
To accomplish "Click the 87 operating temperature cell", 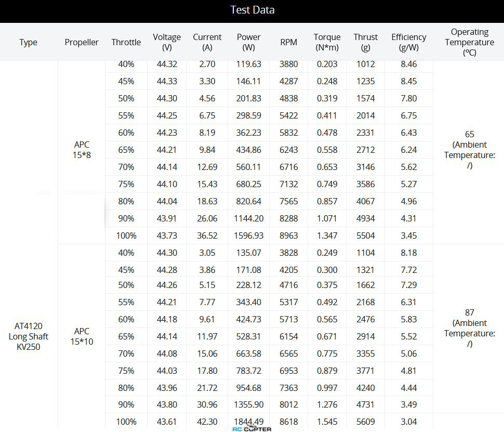I will pyautogui.click(x=469, y=328).
